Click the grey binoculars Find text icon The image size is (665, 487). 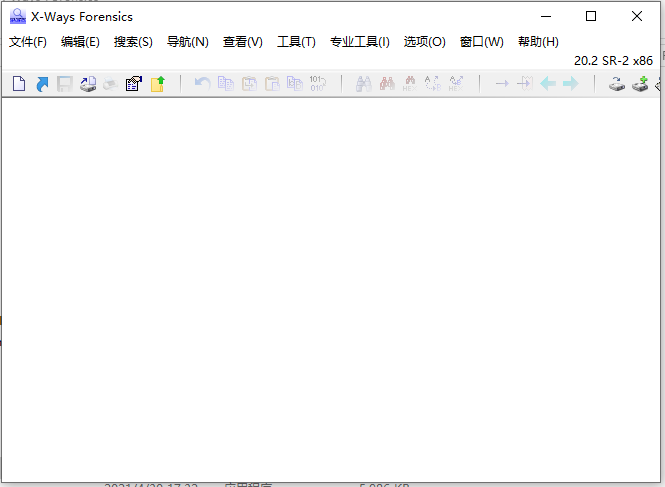click(364, 84)
